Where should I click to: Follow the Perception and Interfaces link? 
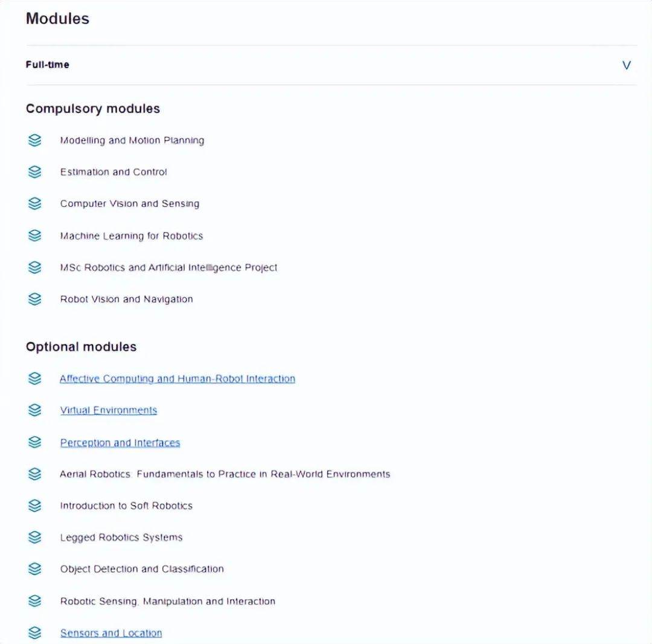point(120,442)
